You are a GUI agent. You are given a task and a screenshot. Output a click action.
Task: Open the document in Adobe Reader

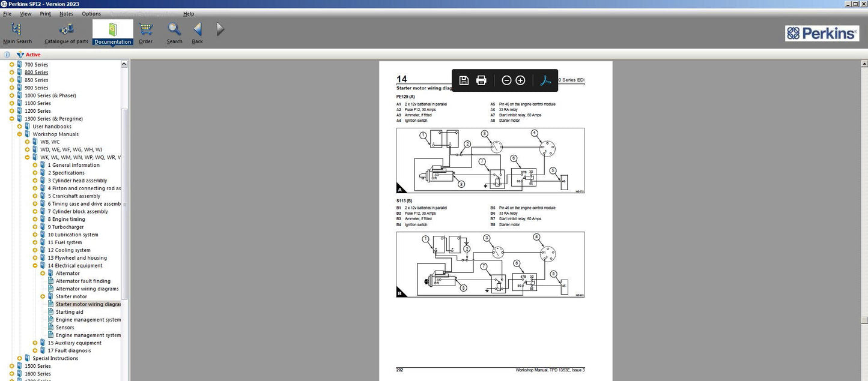pyautogui.click(x=545, y=80)
